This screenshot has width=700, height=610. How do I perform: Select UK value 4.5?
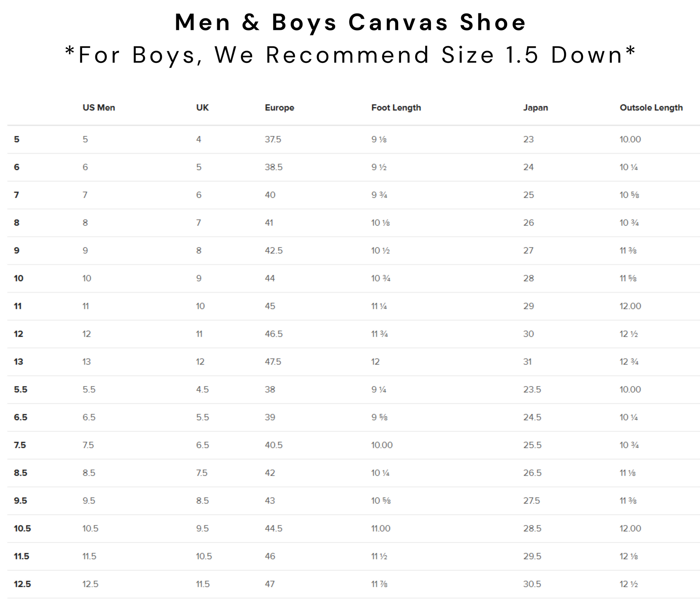click(x=202, y=390)
